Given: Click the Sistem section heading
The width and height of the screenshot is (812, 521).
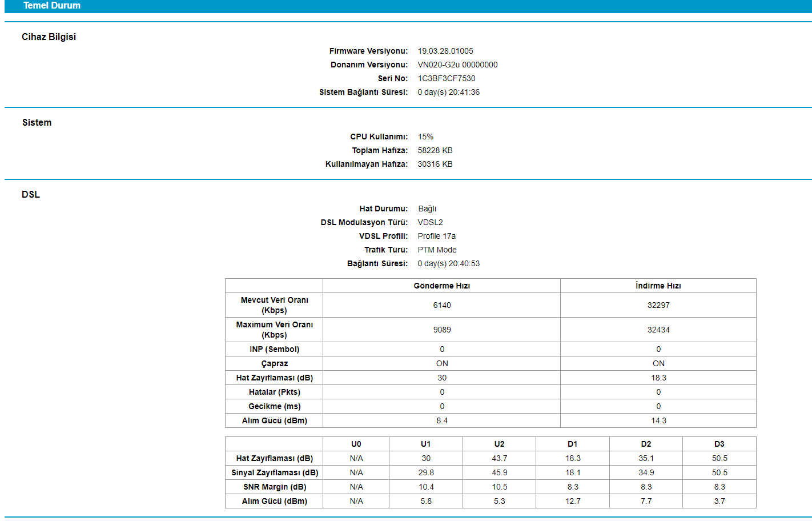Looking at the screenshot, I should [37, 122].
